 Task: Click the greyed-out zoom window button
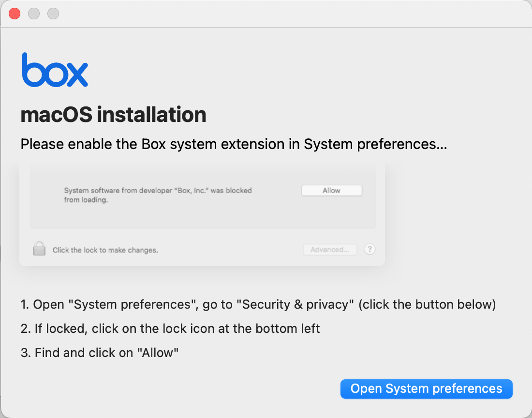pos(53,14)
